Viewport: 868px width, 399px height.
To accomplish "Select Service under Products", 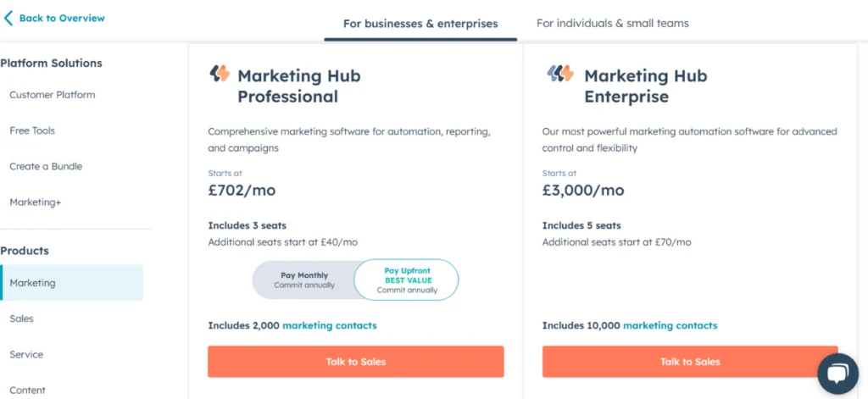I will 26,354.
